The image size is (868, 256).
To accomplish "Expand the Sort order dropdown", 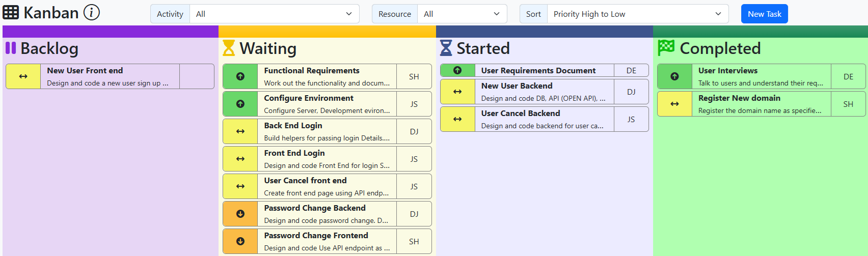I will pos(637,14).
